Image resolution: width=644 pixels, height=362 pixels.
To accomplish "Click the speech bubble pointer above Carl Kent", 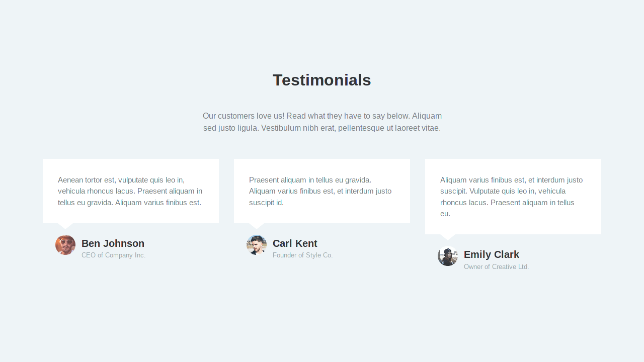I will tap(257, 226).
